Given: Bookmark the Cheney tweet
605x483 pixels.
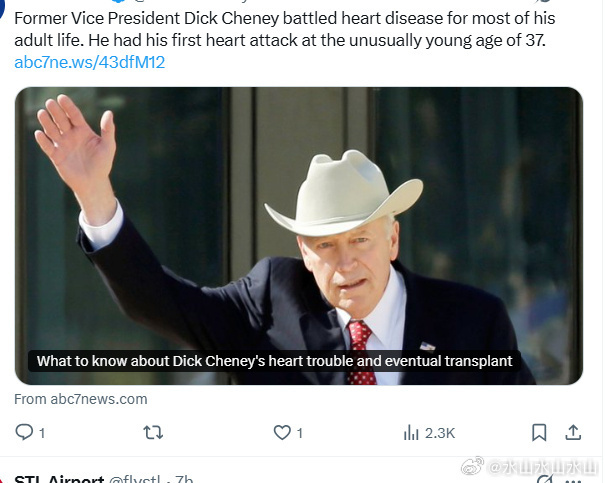Looking at the screenshot, I should [539, 432].
